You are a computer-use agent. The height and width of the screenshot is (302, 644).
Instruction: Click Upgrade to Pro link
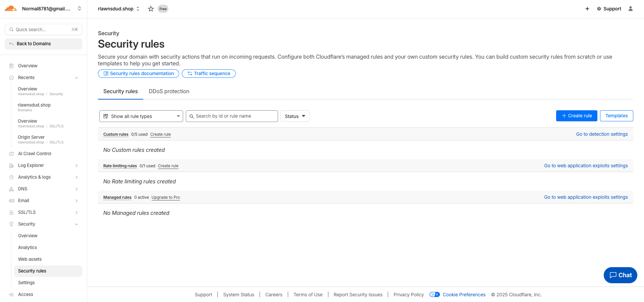coord(166,197)
